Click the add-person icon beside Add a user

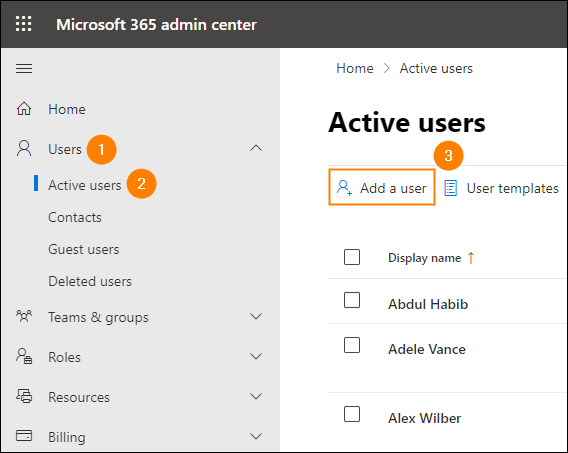[344, 188]
